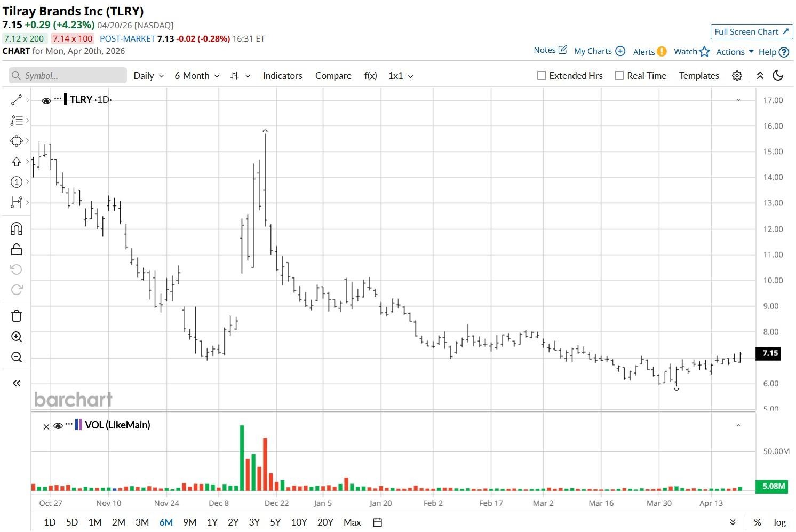Select the 1M time range

point(95,522)
